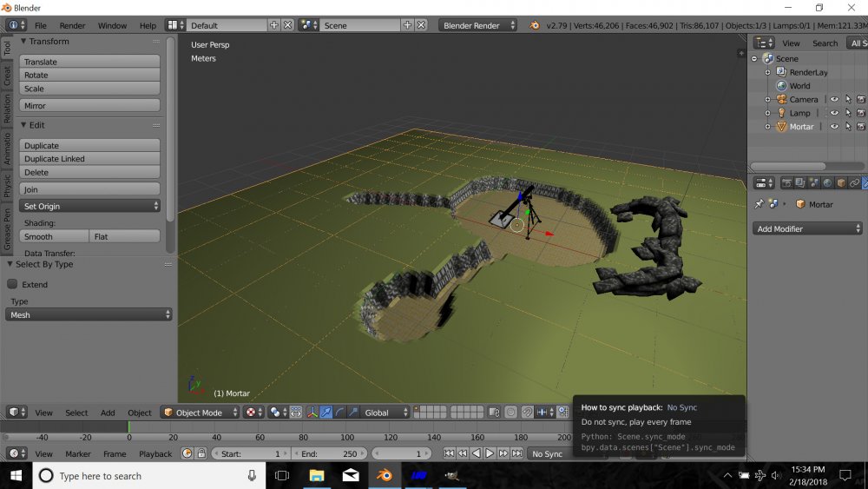Play the animation in reverse
The width and height of the screenshot is (868, 489).
pos(476,453)
